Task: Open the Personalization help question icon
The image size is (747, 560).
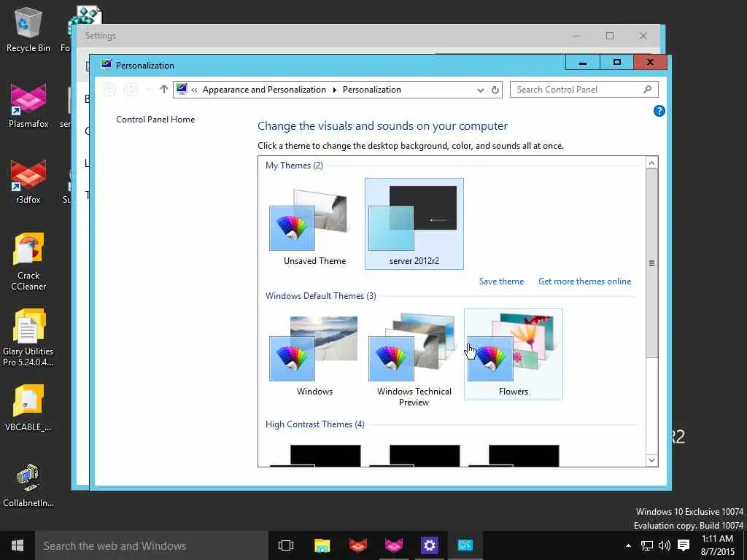Action: pos(659,111)
